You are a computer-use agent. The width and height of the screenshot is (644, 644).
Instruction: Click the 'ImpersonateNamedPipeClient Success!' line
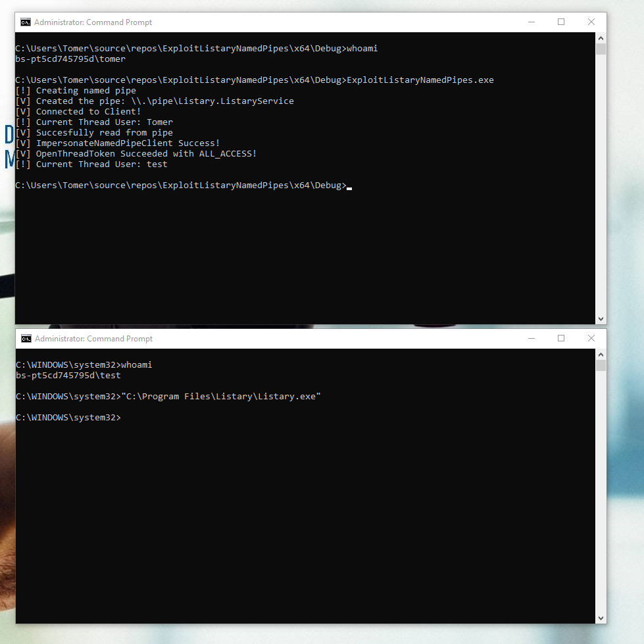click(x=118, y=143)
